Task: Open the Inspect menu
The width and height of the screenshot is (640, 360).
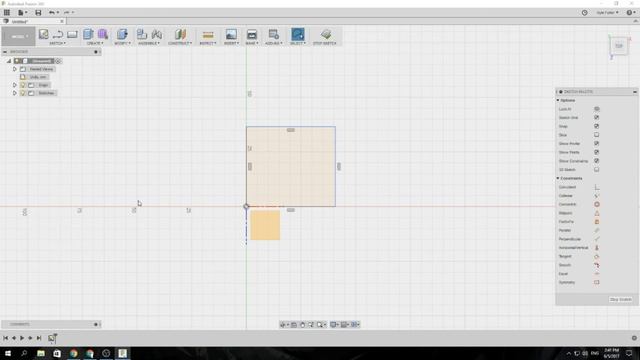Action: pos(208,43)
